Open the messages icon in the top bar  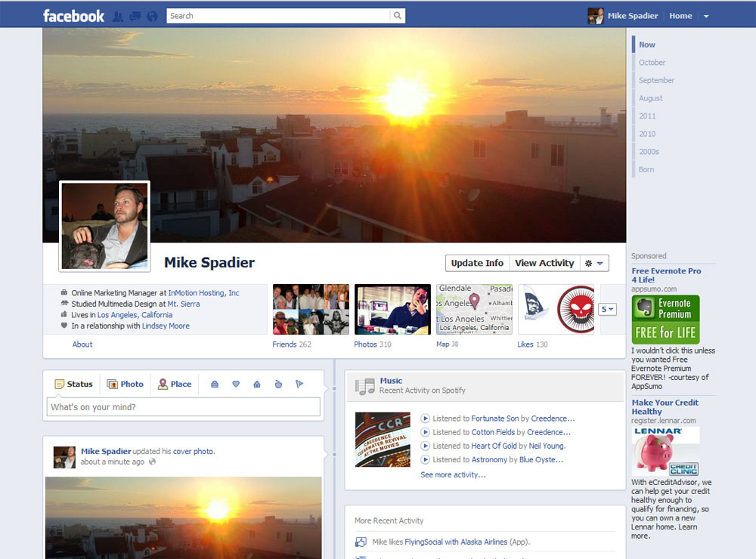point(135,17)
